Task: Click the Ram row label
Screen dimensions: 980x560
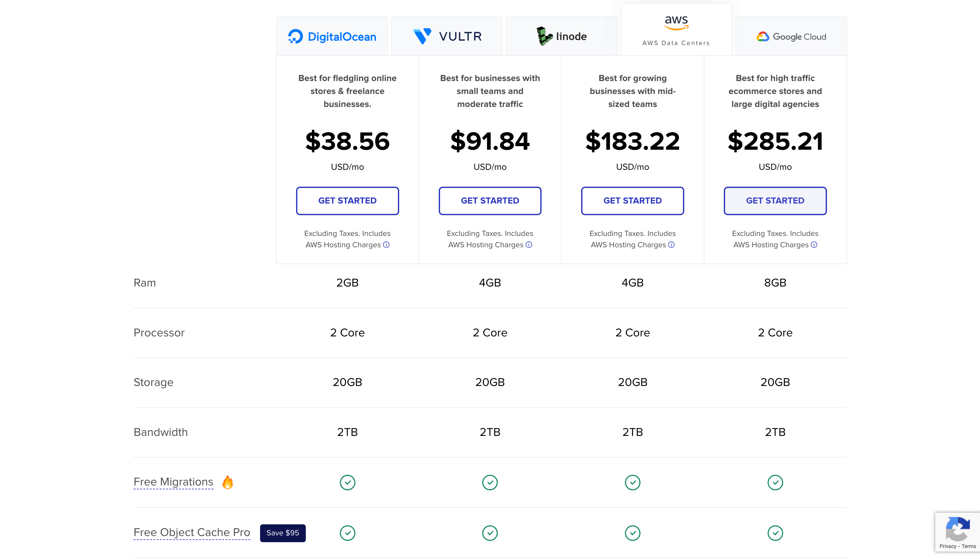Action: 145,283
